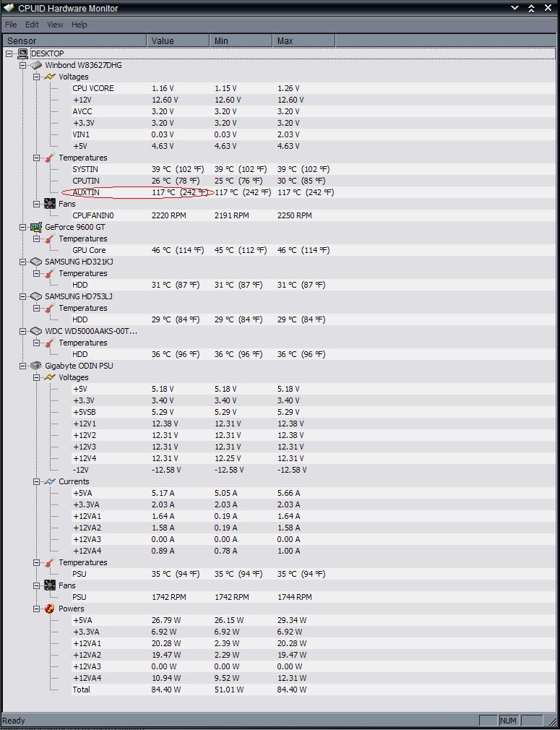Collapse the GeForce 9600 GT node
The image size is (560, 730).
point(23,227)
